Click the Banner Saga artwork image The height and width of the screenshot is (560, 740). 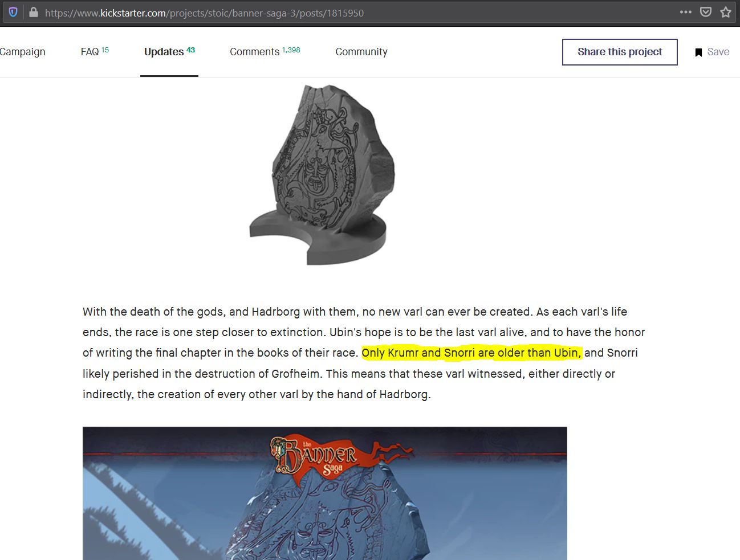tap(325, 493)
